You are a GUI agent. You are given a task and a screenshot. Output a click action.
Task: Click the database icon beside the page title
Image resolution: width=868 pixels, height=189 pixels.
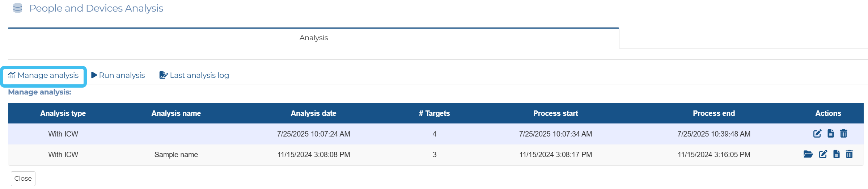click(x=17, y=8)
